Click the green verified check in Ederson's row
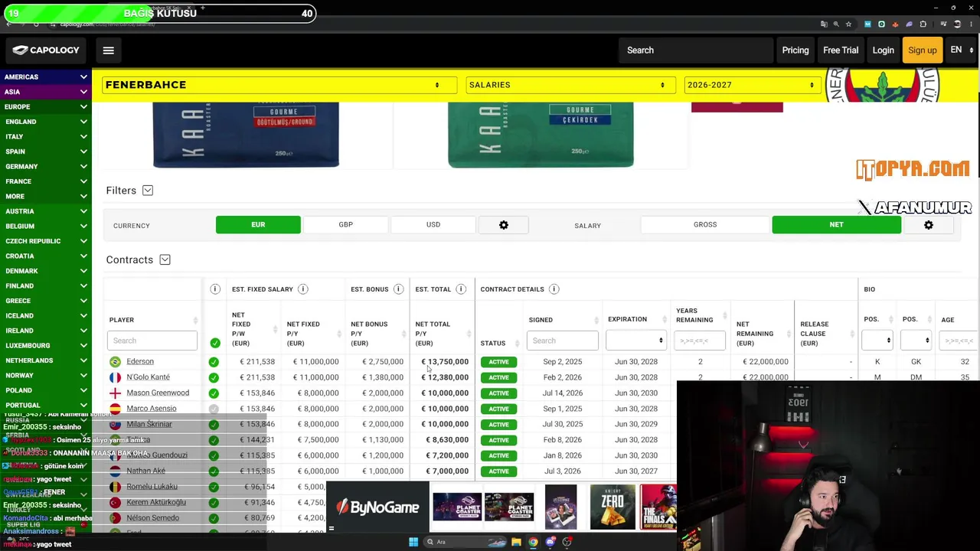980x551 pixels. 214,362
